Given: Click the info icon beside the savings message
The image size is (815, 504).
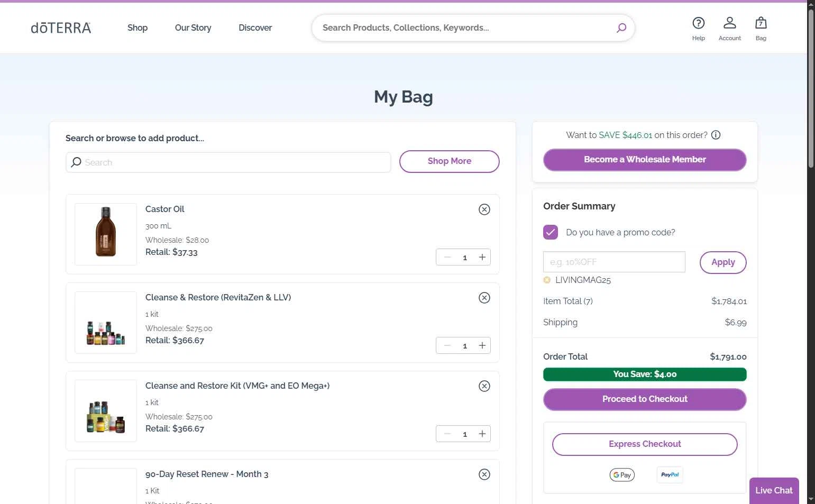Looking at the screenshot, I should coord(716,135).
